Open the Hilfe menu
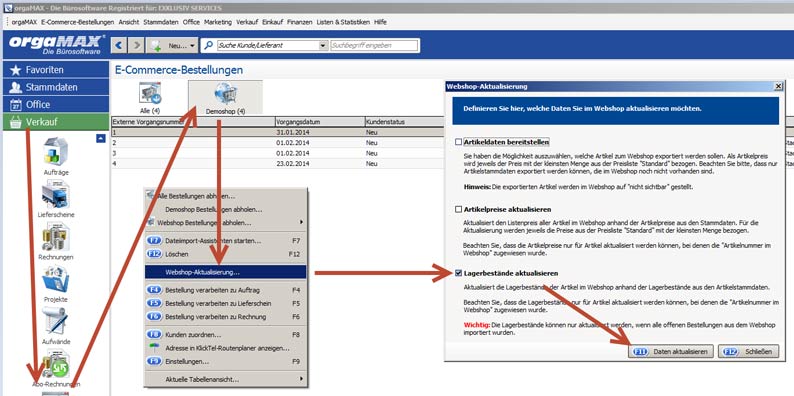The width and height of the screenshot is (794, 396). coord(380,22)
